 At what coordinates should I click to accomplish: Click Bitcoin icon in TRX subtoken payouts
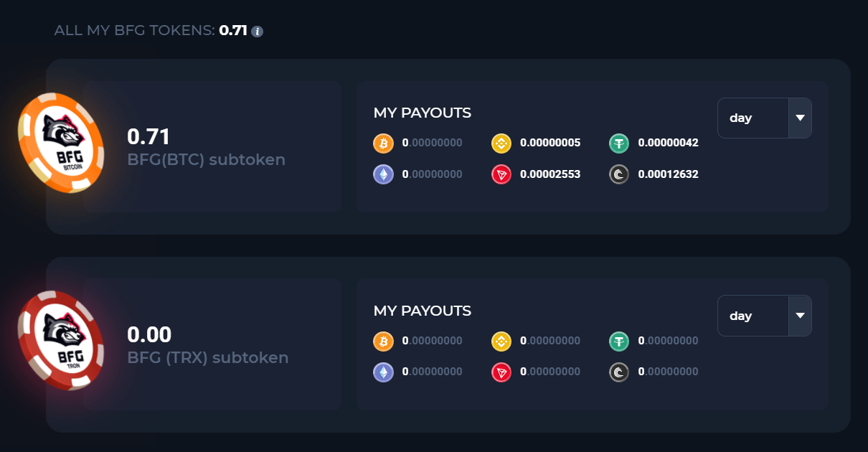(384, 341)
